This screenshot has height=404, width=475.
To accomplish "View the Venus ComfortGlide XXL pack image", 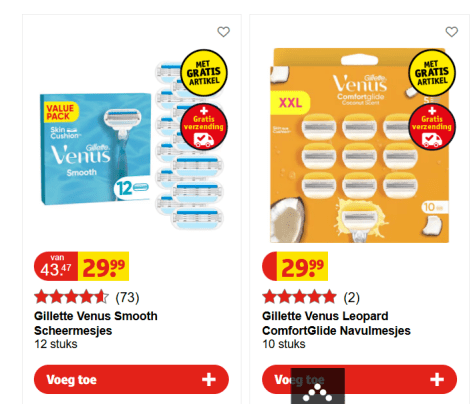I will coord(359,146).
